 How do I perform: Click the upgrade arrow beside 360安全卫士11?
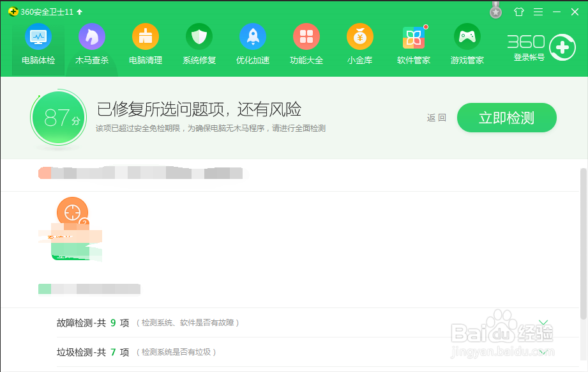coord(80,12)
